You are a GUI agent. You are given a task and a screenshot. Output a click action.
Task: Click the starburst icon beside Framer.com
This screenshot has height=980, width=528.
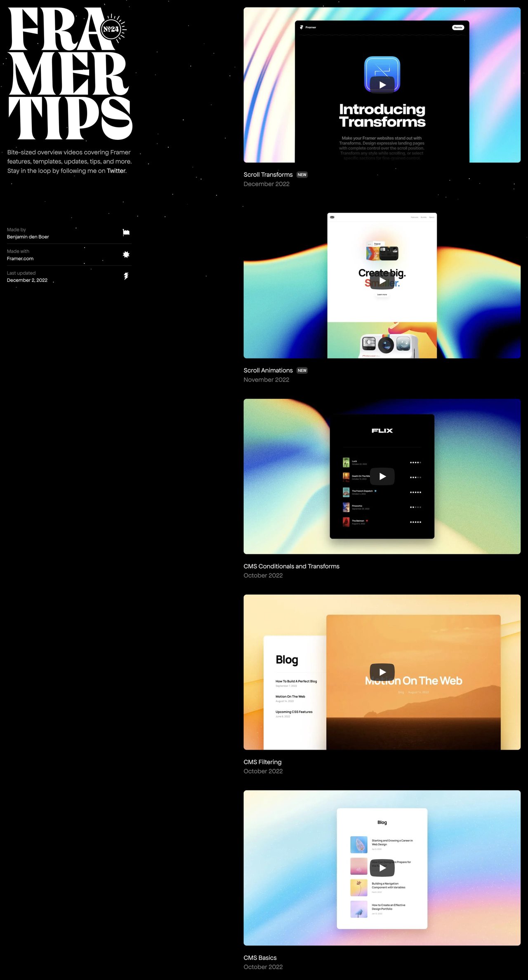tap(126, 255)
